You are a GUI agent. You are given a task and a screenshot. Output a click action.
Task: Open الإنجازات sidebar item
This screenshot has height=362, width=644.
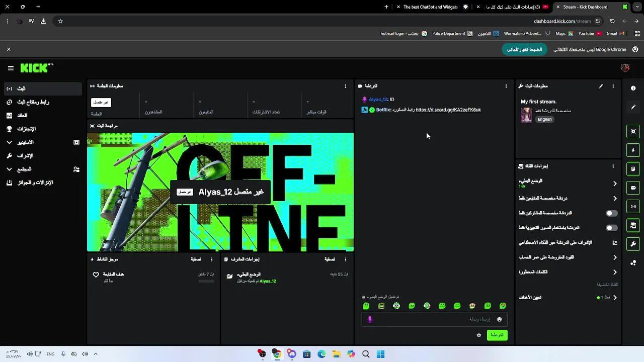coord(42,129)
